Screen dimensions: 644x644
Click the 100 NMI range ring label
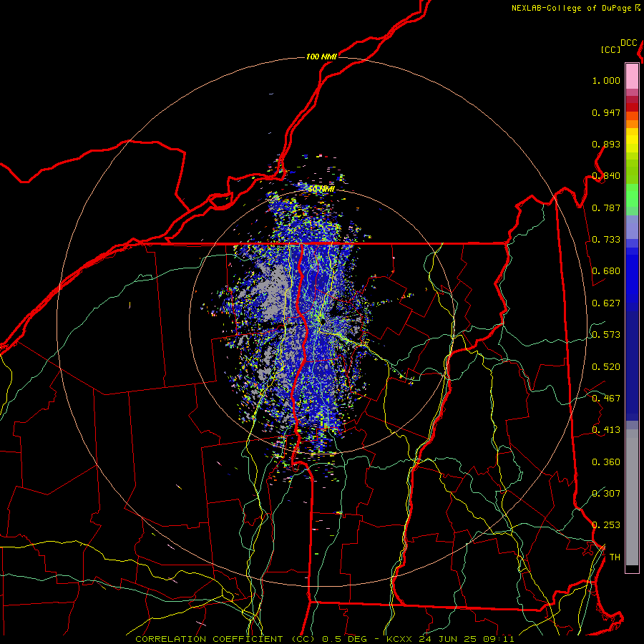(x=321, y=57)
